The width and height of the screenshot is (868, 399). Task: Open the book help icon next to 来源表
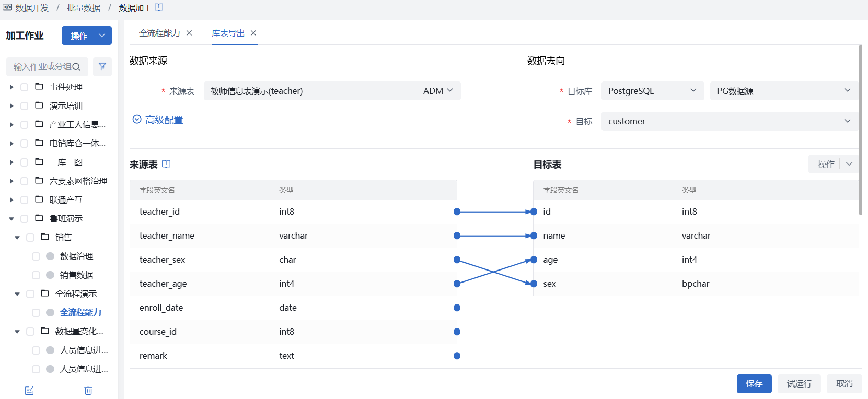tap(166, 164)
